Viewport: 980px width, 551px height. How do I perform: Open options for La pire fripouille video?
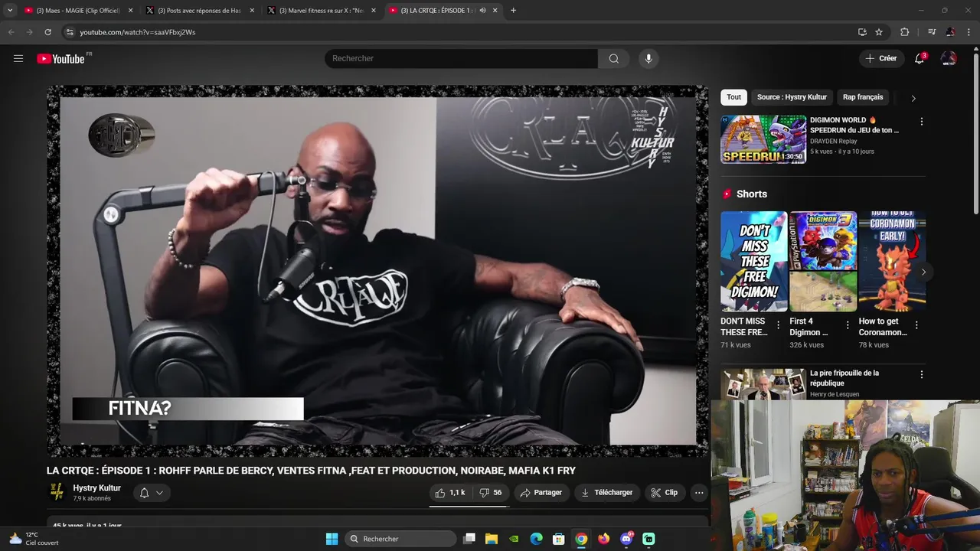(922, 375)
